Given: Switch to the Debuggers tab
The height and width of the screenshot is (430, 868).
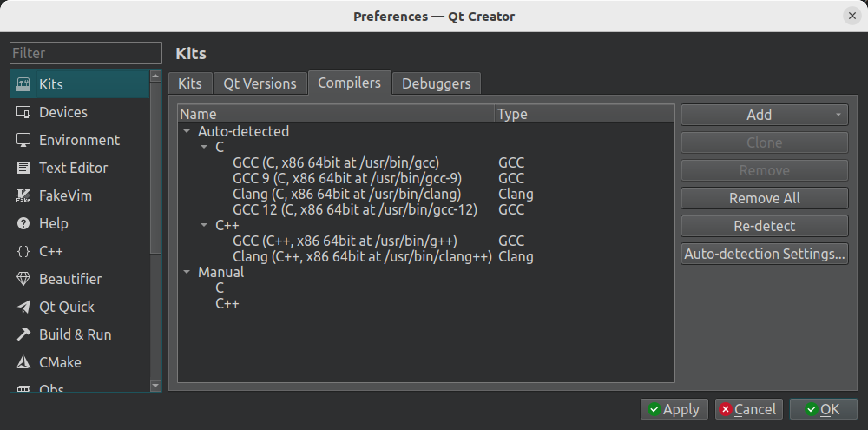Looking at the screenshot, I should point(437,83).
